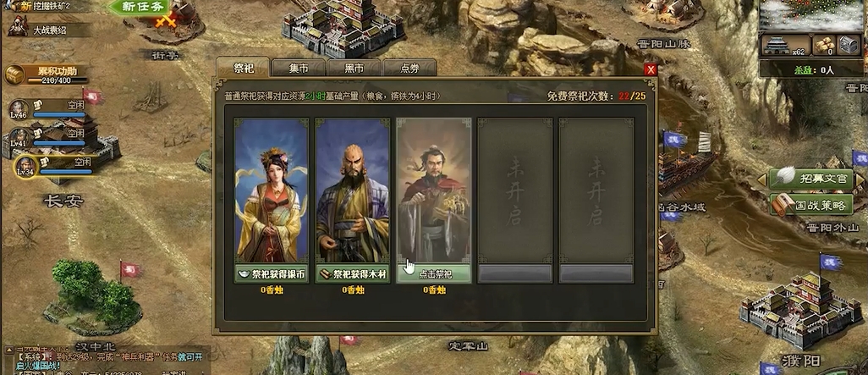Select the Lv46 general portrait
Viewport: 868px width, 375px height.
point(19,108)
